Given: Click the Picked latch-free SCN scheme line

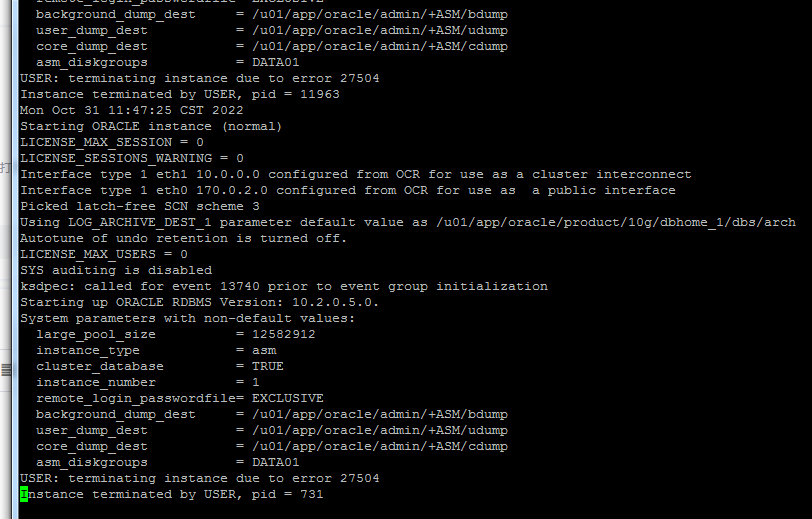Looking at the screenshot, I should pyautogui.click(x=140, y=206).
